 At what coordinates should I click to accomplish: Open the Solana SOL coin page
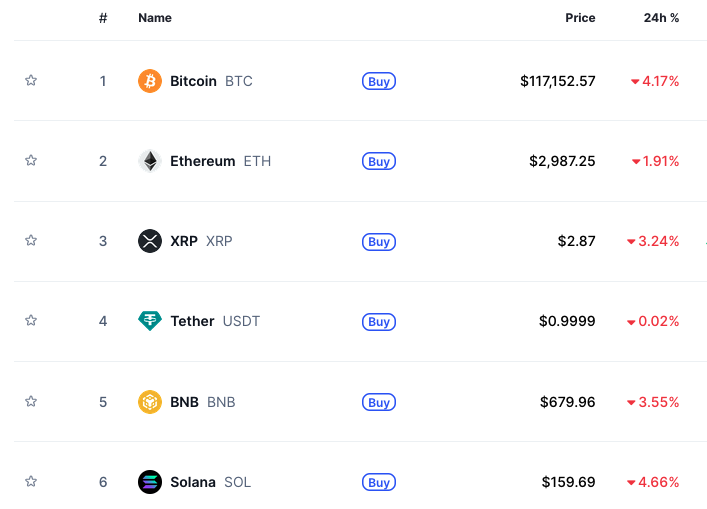[x=211, y=482]
